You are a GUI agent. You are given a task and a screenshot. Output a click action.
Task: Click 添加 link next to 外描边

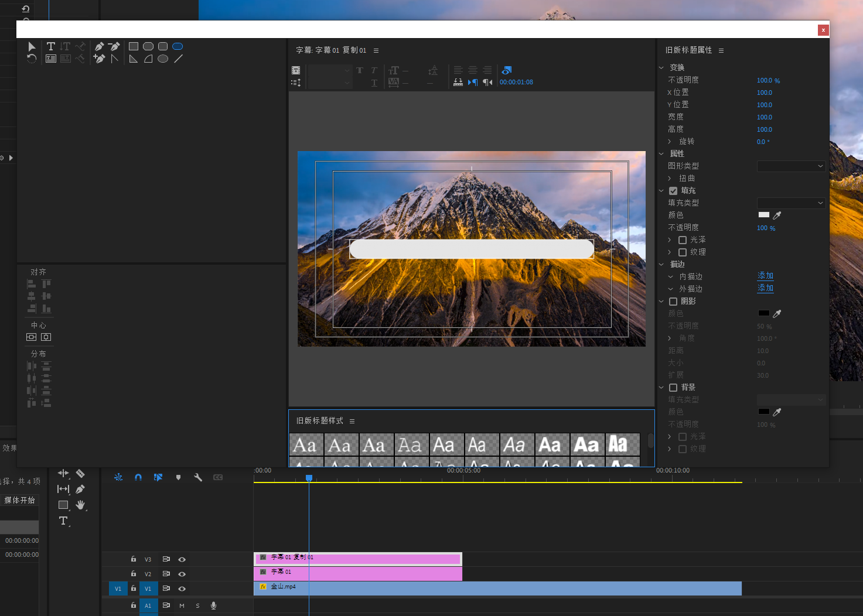click(765, 288)
